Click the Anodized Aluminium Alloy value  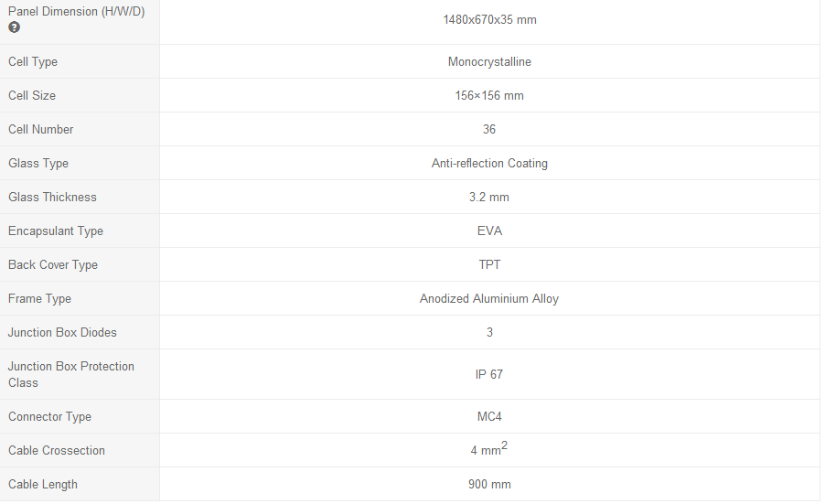click(489, 299)
